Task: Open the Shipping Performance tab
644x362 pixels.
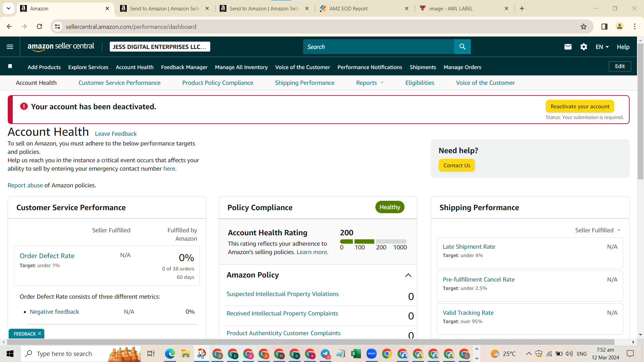Action: coord(305,83)
